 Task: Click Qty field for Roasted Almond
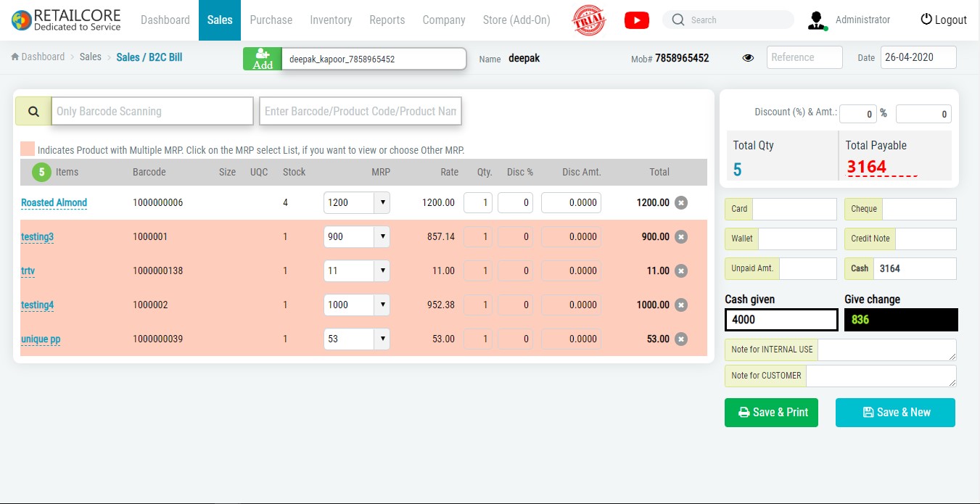pos(478,202)
